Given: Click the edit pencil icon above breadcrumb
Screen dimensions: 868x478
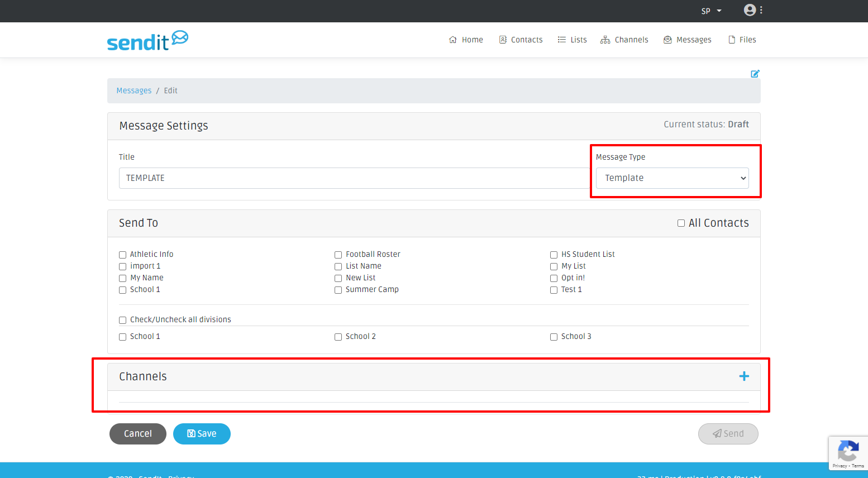Looking at the screenshot, I should coord(755,74).
